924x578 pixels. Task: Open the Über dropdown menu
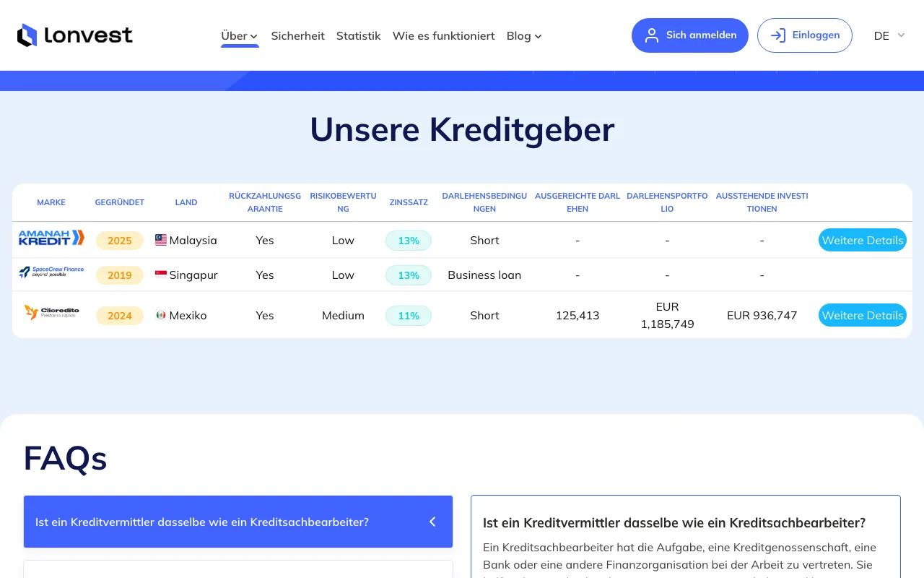[240, 35]
